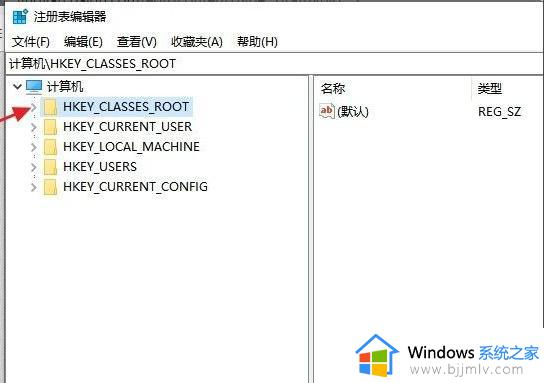Click the HKEY_LOCAL_MACHINE folder icon
Screen dimensions: 544x383
pos(50,147)
